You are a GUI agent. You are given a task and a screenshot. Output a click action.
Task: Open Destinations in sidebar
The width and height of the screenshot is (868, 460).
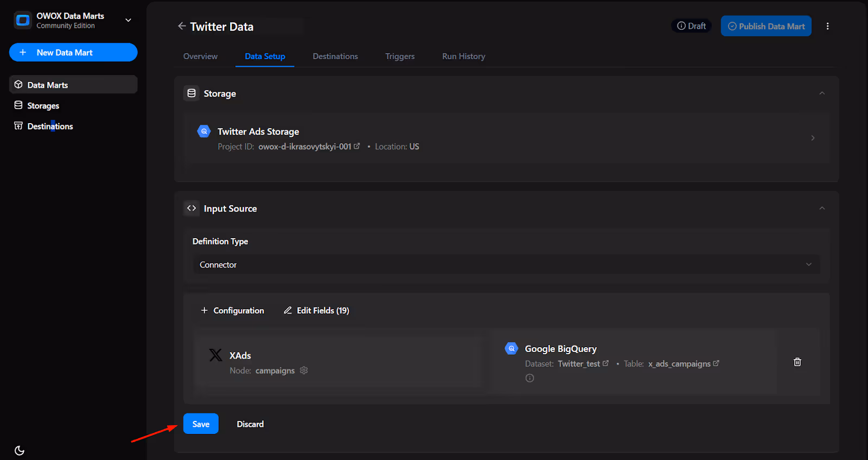[43, 126]
